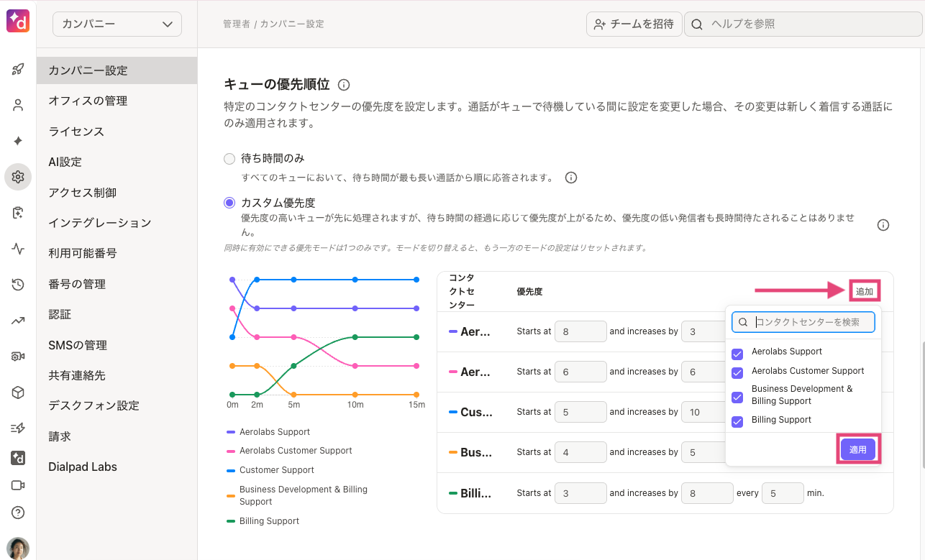Screen dimensions: 925x560
Task: Click Billing Support green legend entry
Action: pyautogui.click(x=263, y=521)
